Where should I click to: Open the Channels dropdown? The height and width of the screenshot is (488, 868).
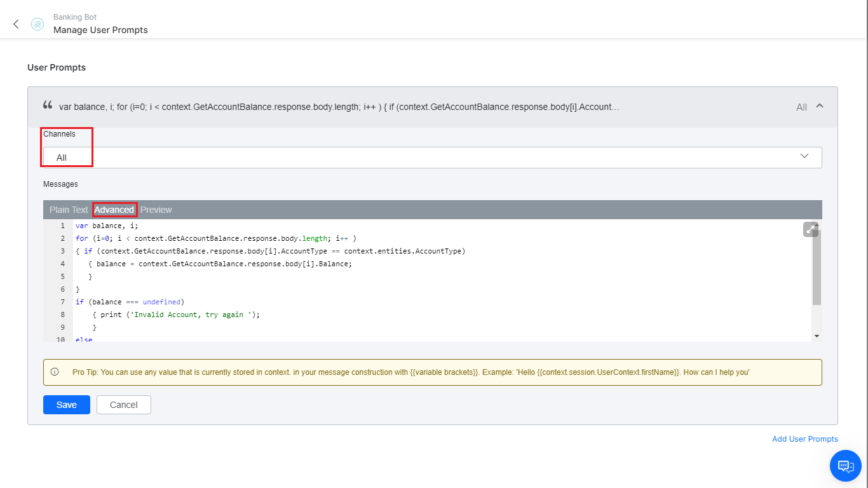pos(804,156)
